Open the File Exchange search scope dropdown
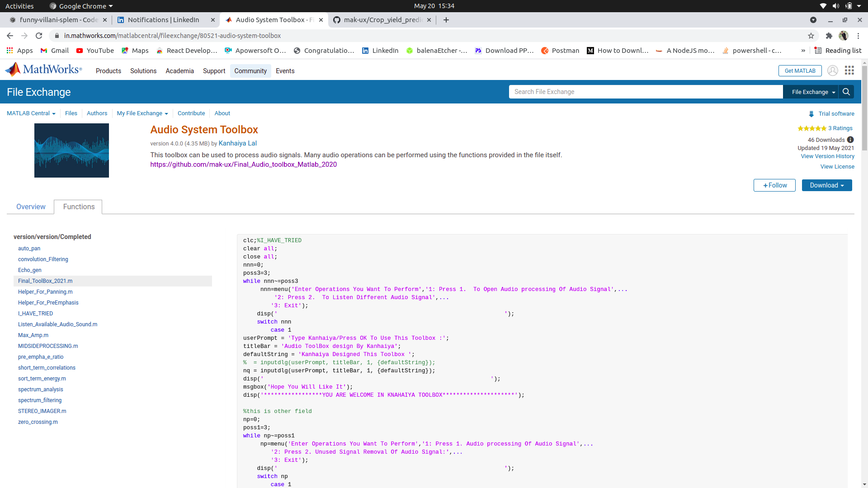This screenshot has height=488, width=868. pos(811,92)
